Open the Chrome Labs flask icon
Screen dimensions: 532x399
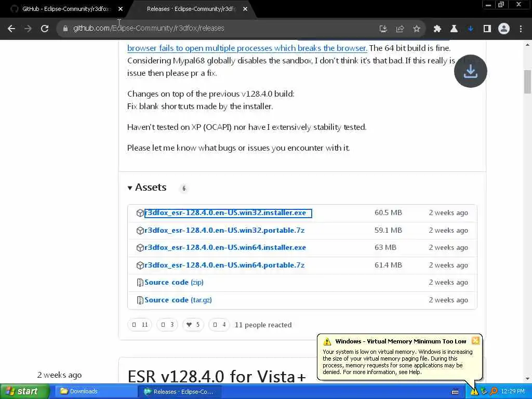(x=454, y=29)
